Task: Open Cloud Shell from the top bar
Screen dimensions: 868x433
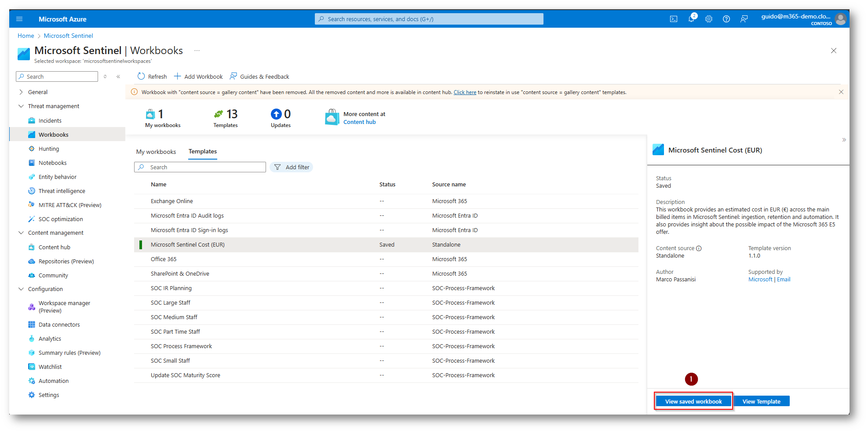Action: pyautogui.click(x=673, y=19)
